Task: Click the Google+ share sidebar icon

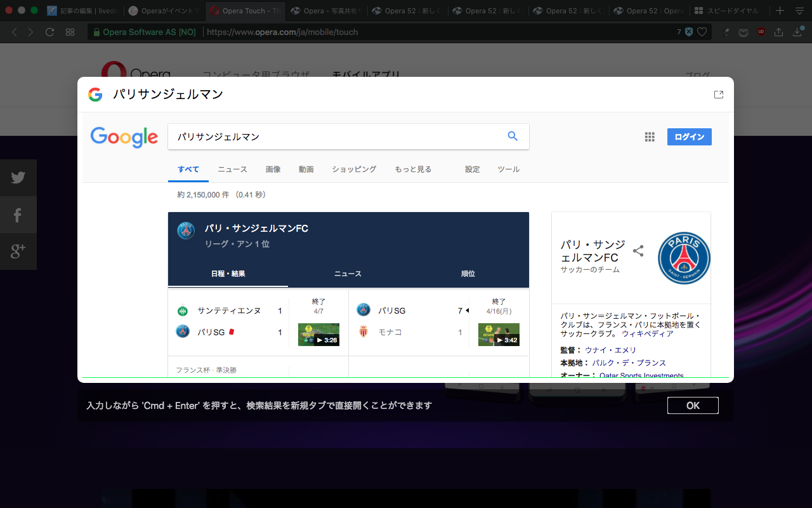Action: pyautogui.click(x=18, y=251)
